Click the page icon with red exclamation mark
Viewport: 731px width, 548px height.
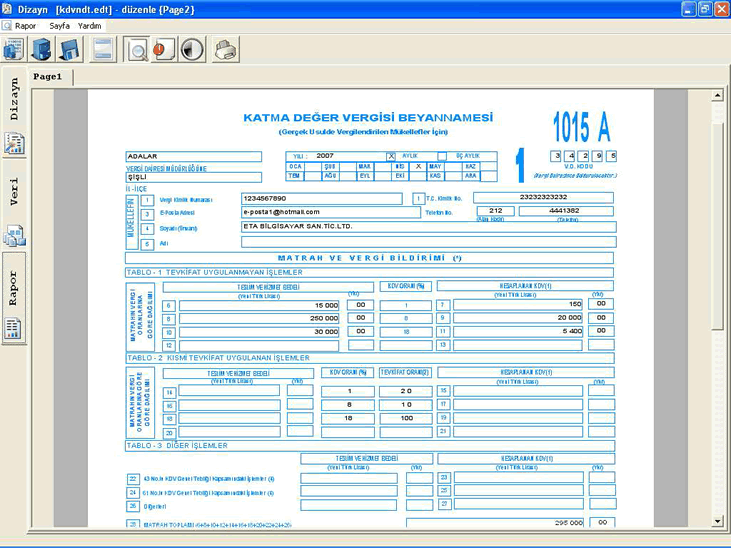(x=164, y=48)
